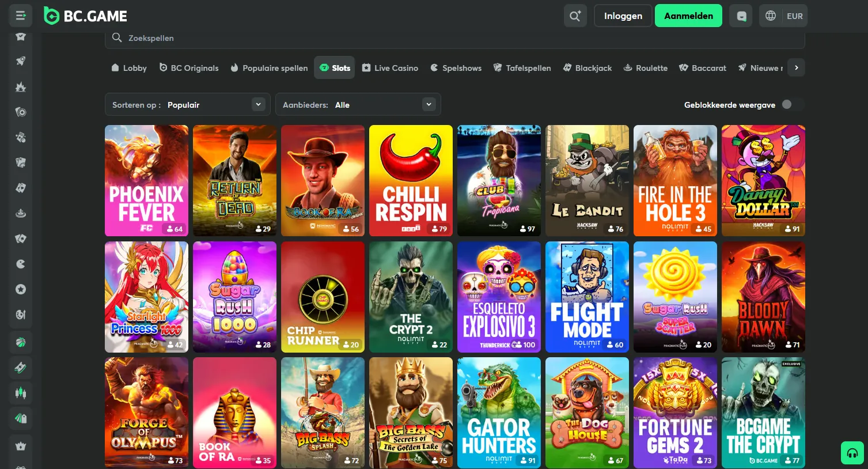
Task: Select the rocket crash-games icon in the sidebar
Action: [21, 60]
